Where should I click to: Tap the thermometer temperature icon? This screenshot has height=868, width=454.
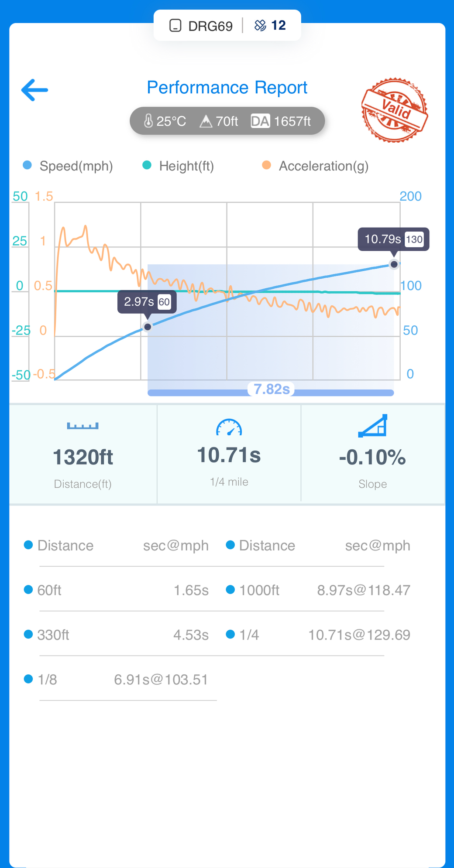click(x=148, y=121)
